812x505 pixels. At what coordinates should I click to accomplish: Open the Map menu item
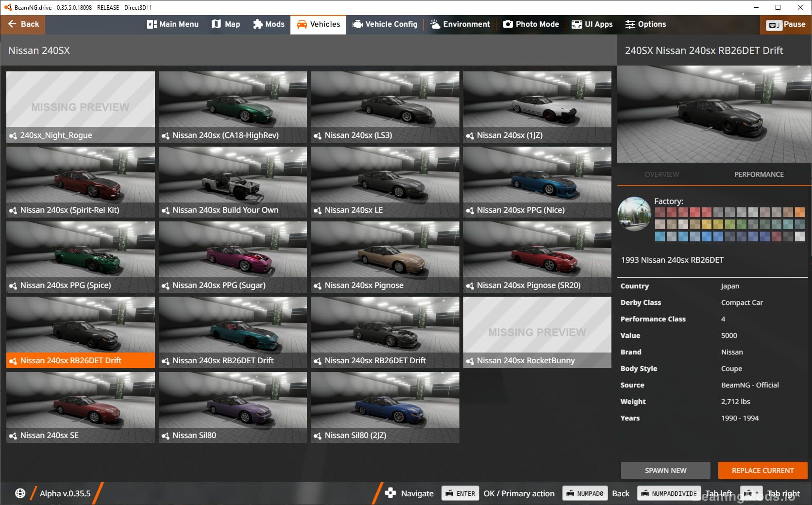click(226, 24)
